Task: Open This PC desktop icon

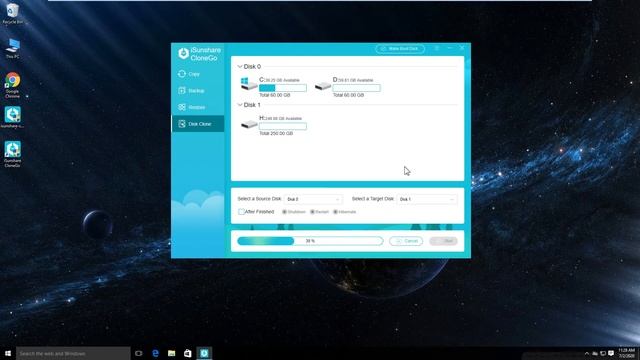Action: (13, 49)
